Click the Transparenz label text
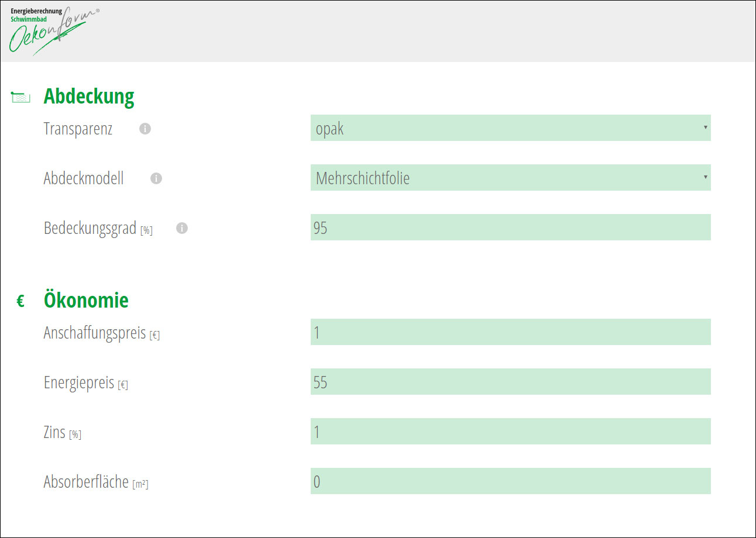 78,129
